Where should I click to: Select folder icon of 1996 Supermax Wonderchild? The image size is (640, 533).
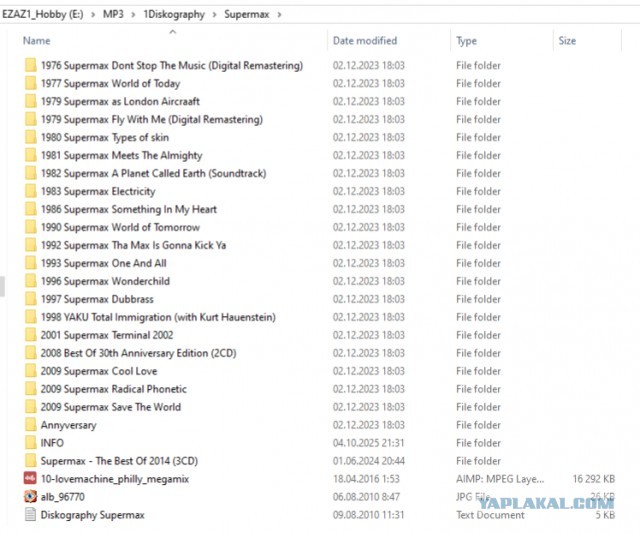pyautogui.click(x=31, y=281)
